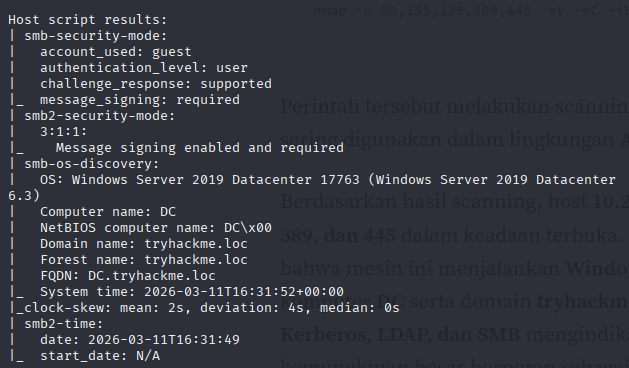Click "message_signing: required" line
Viewport: 629px width, 368px height.
140,100
